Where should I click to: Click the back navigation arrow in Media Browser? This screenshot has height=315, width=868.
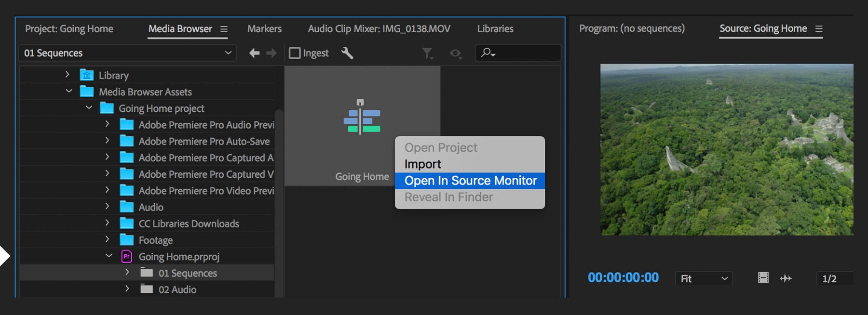tap(254, 53)
